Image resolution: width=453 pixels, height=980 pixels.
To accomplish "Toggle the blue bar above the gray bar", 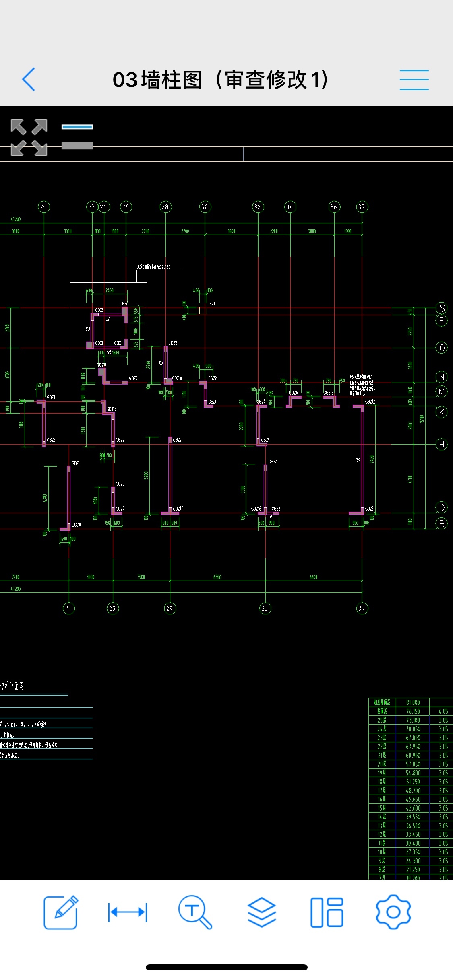I will tap(77, 127).
